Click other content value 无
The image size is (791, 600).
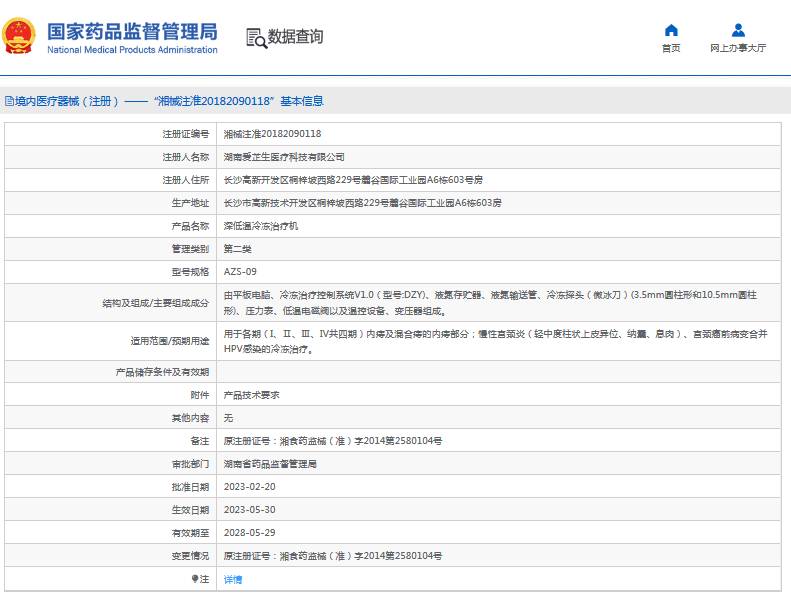point(228,418)
